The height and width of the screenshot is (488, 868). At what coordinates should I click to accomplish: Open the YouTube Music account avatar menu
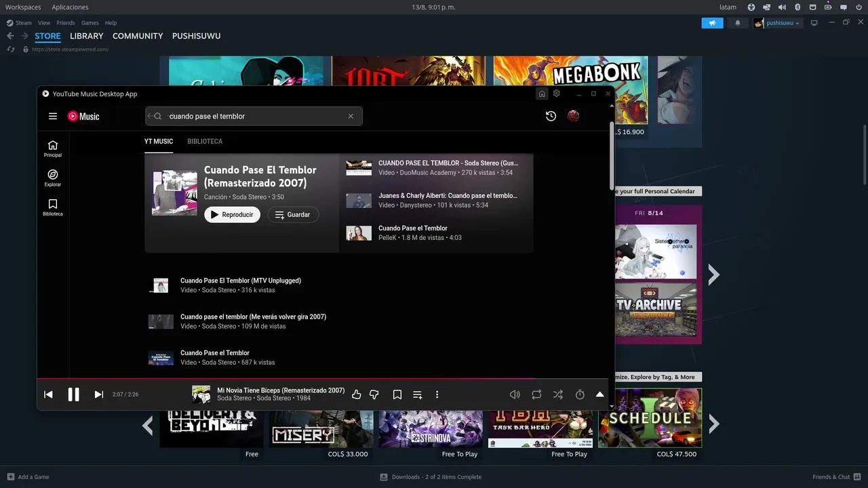(573, 116)
